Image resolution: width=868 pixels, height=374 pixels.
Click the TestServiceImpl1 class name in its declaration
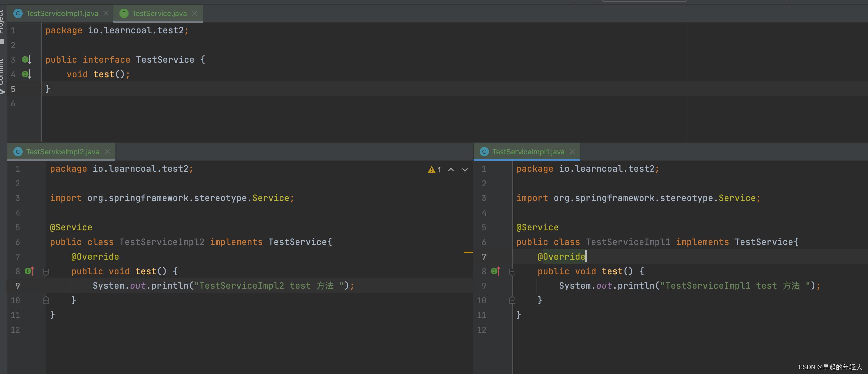628,242
